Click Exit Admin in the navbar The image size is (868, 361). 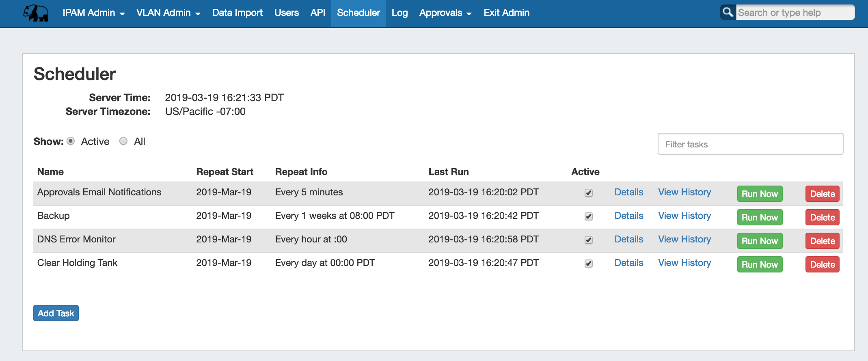(x=506, y=13)
